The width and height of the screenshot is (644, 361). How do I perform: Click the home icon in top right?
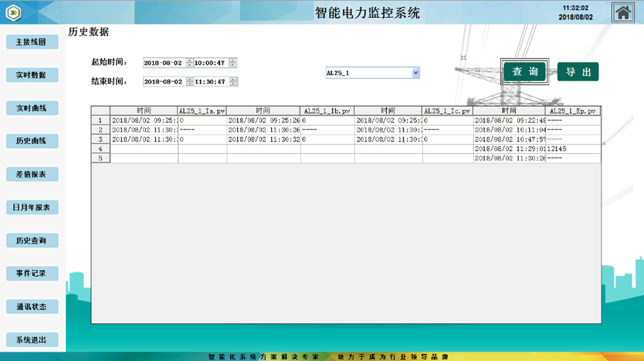[623, 12]
